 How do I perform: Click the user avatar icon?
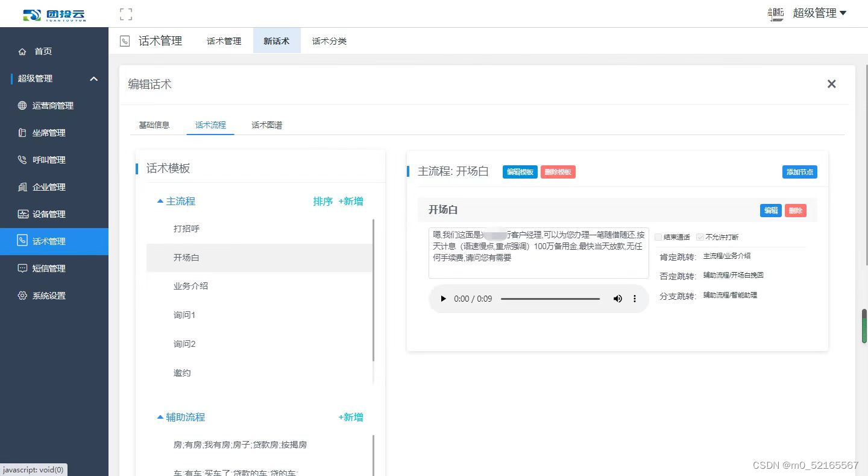point(776,14)
